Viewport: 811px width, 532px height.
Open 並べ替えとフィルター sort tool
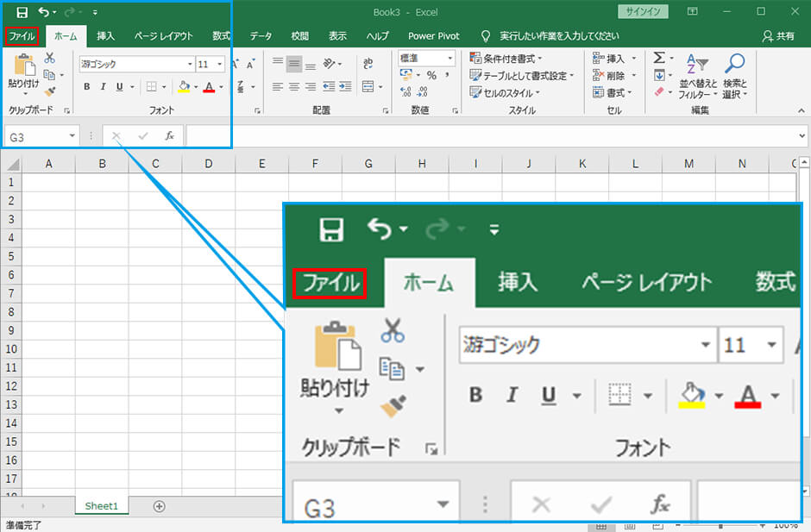(698, 76)
